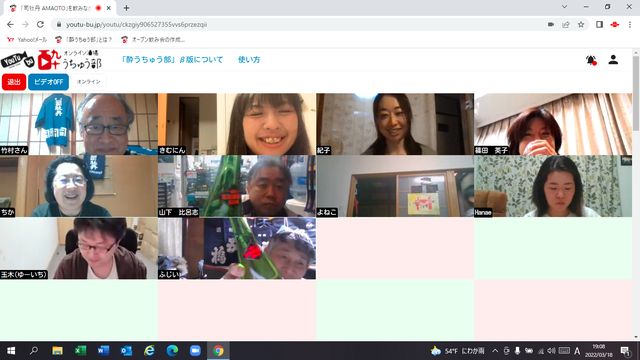Select ふじい's video tile

point(237,248)
